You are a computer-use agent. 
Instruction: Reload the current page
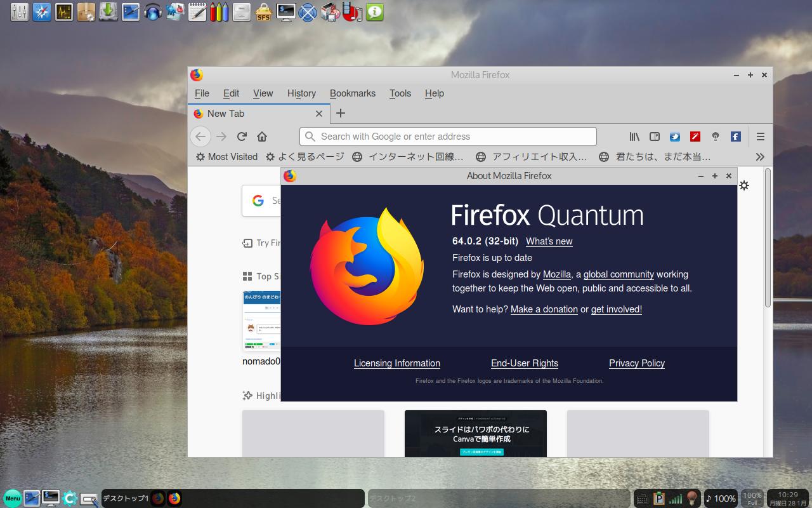pos(242,136)
